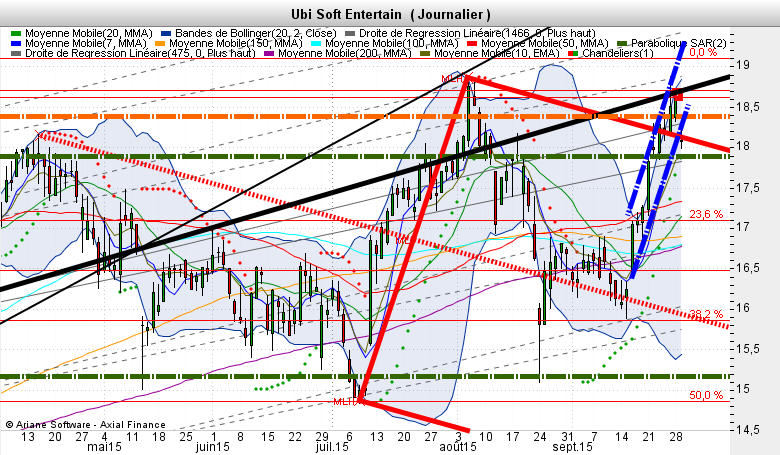This screenshot has width=780, height=455.
Task: Click price axis value 18
Action: [743, 146]
